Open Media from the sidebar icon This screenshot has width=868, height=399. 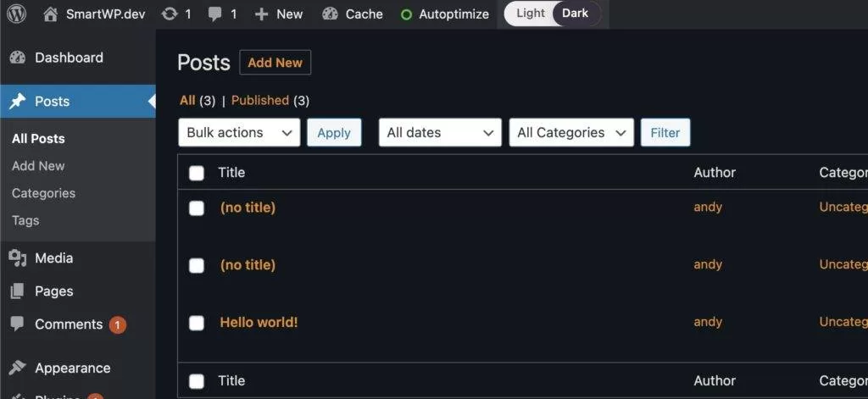(x=18, y=258)
